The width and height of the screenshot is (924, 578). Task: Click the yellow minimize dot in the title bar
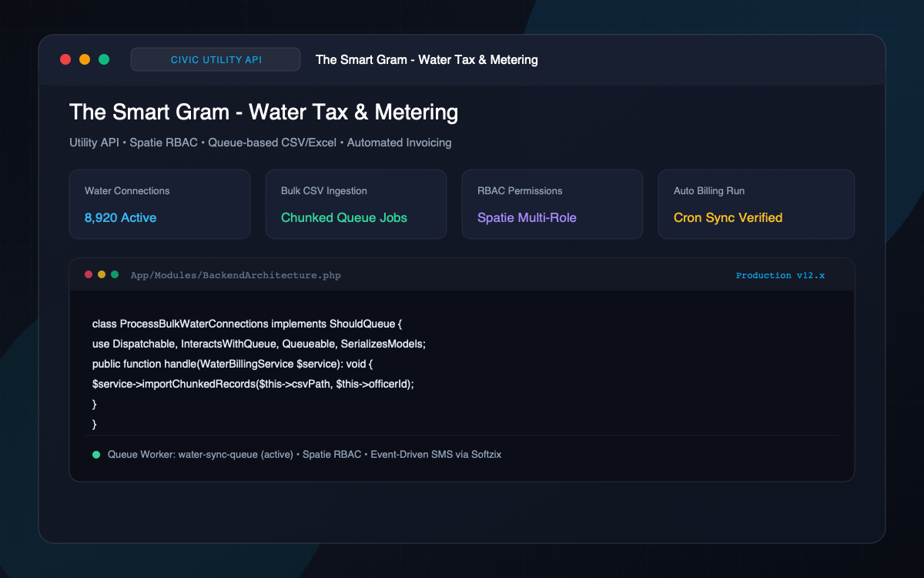[85, 59]
